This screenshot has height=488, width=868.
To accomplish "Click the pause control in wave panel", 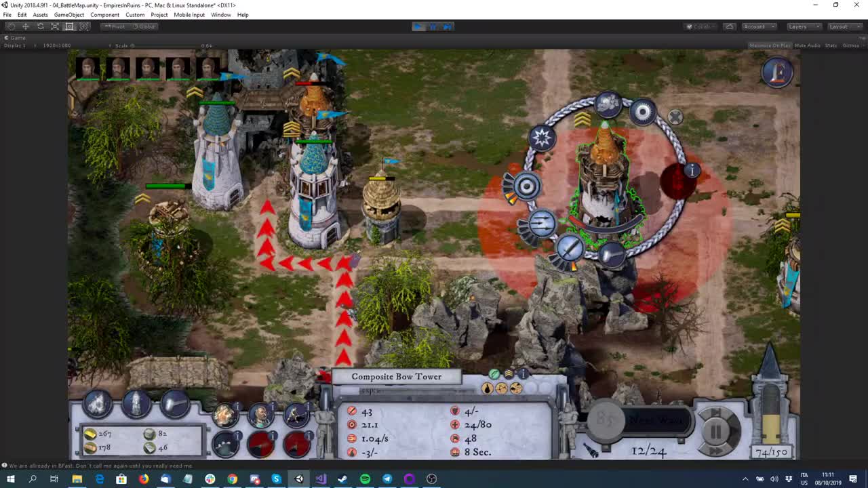I will pyautogui.click(x=717, y=430).
